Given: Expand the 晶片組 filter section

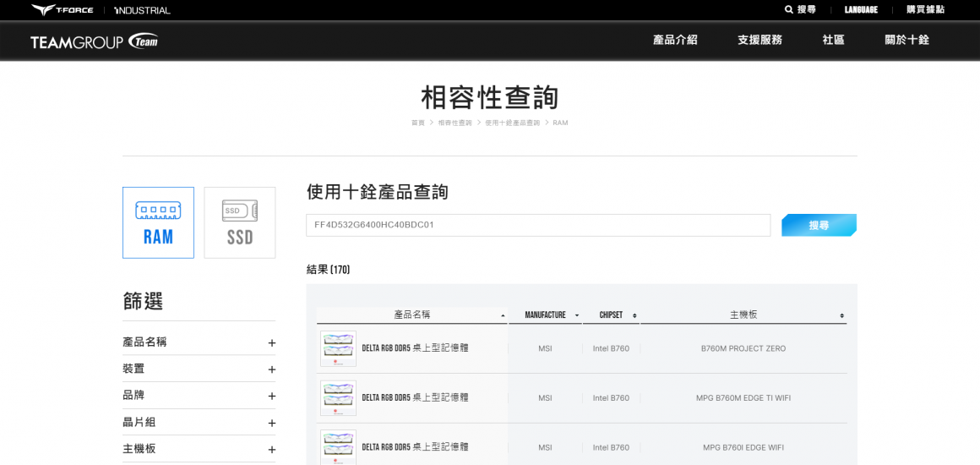Looking at the screenshot, I should tap(271, 423).
